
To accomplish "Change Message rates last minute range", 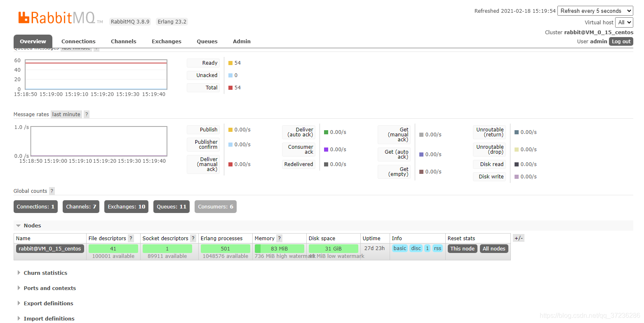I will [66, 115].
